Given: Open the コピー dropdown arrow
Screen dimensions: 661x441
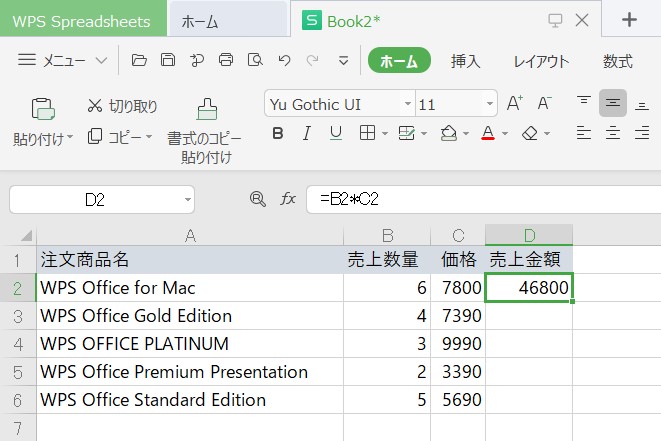Looking at the screenshot, I should click(149, 137).
